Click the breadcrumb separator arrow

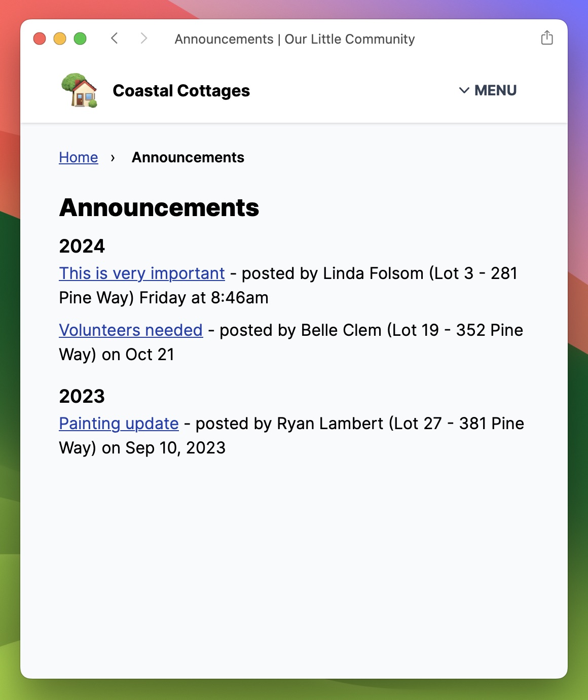[113, 158]
